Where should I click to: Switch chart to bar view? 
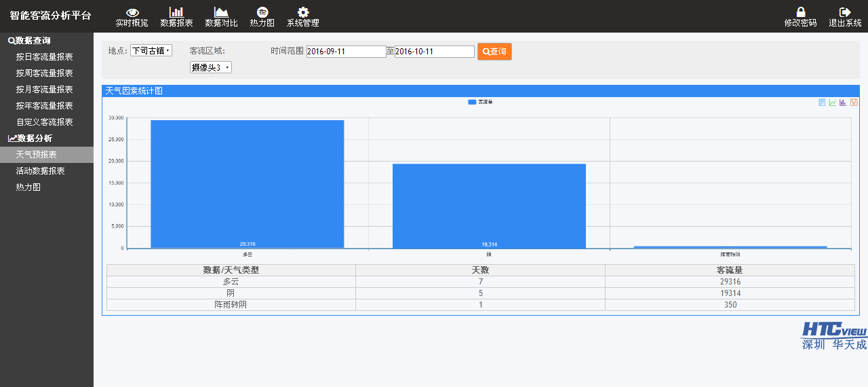843,103
